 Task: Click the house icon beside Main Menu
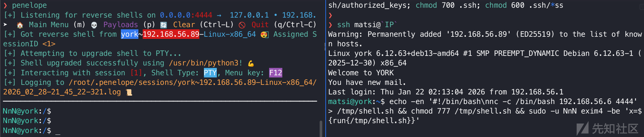20,25
